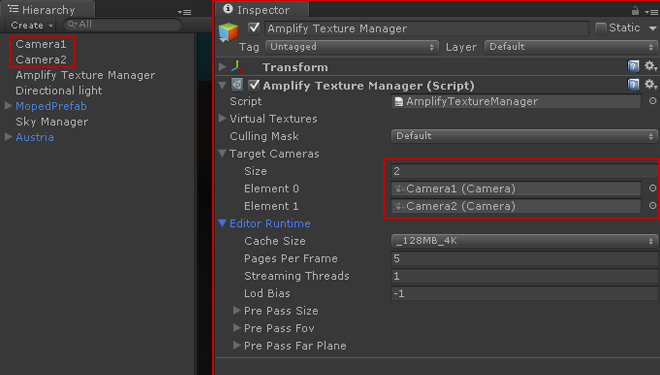Click the Pages Per Frame value field

click(x=524, y=258)
